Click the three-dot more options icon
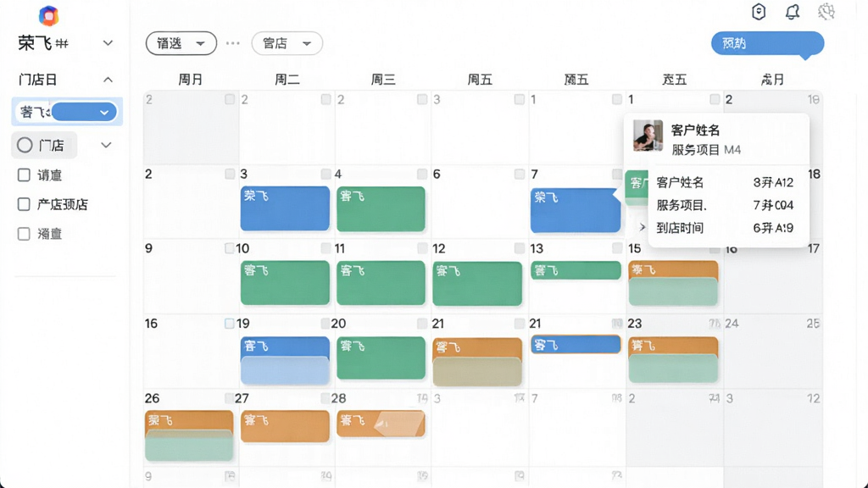Screen dimensions: 868x488 (233, 43)
